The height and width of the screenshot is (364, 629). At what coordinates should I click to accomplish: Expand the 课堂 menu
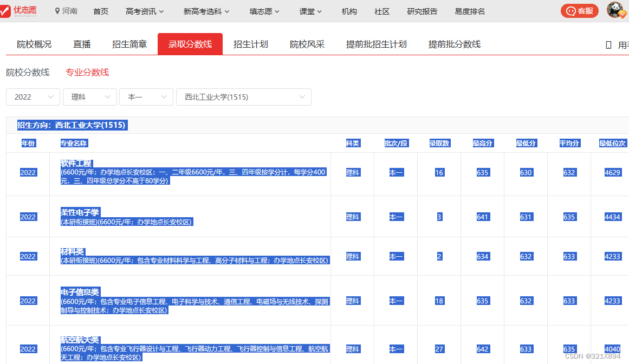point(310,11)
